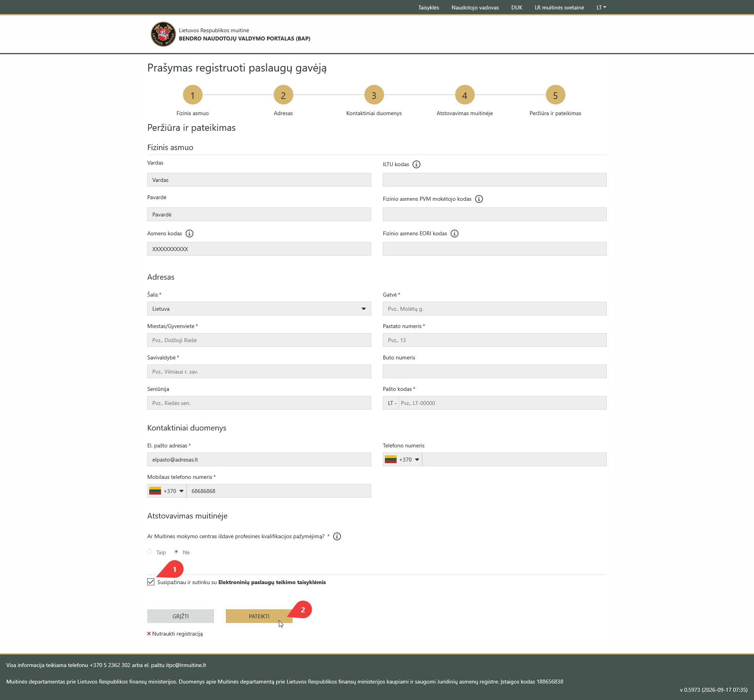This screenshot has width=754, height=700.
Task: Click the PVM mokėtojo kodas field
Action: click(495, 214)
